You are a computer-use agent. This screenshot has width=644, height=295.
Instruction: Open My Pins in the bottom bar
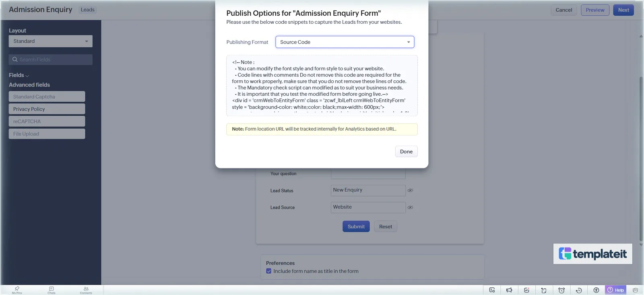click(17, 290)
